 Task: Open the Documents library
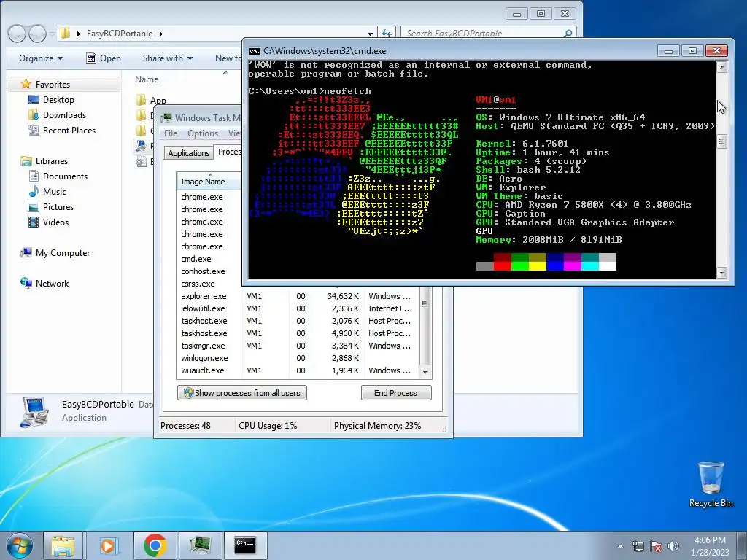(65, 176)
